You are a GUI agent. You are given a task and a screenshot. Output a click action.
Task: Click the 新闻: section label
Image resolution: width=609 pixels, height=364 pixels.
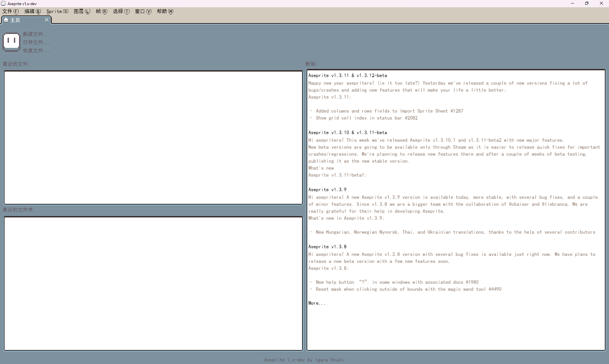pyautogui.click(x=311, y=64)
